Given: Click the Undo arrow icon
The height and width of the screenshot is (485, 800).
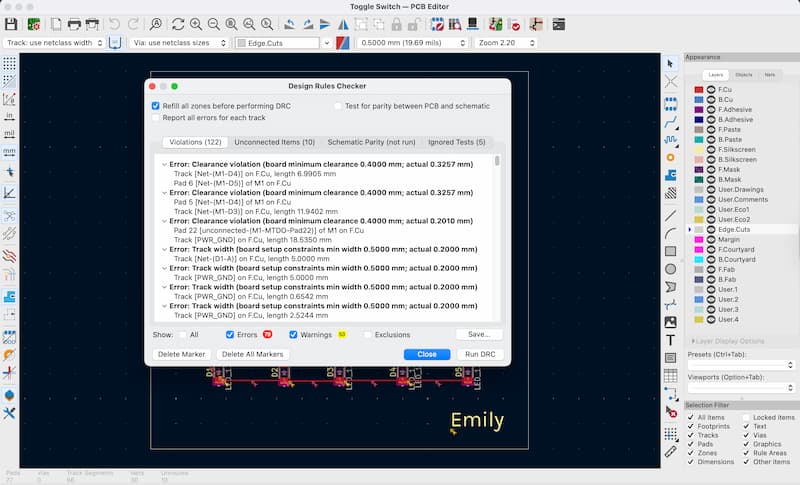Looking at the screenshot, I should tap(114, 24).
